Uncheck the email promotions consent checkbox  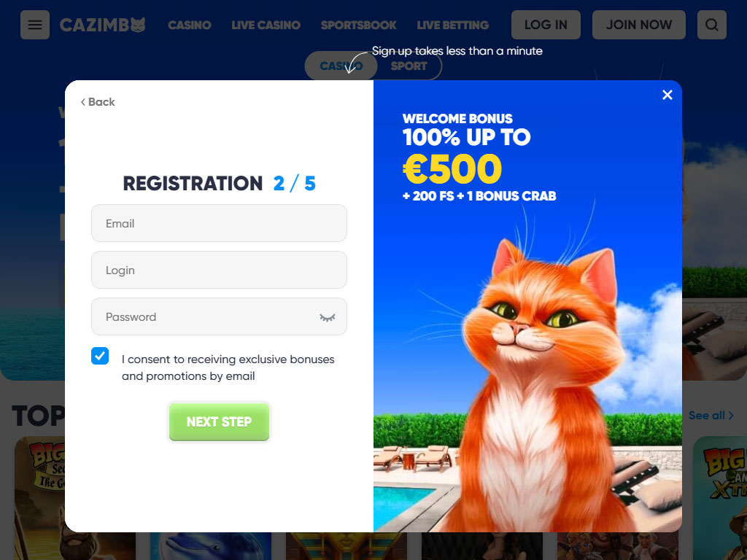coord(100,356)
